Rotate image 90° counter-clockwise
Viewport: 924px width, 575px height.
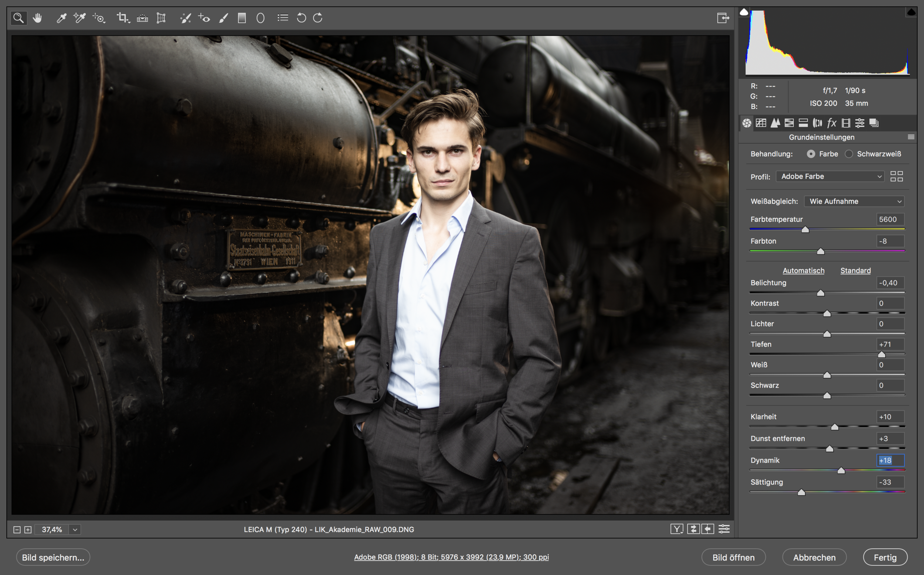coord(301,18)
